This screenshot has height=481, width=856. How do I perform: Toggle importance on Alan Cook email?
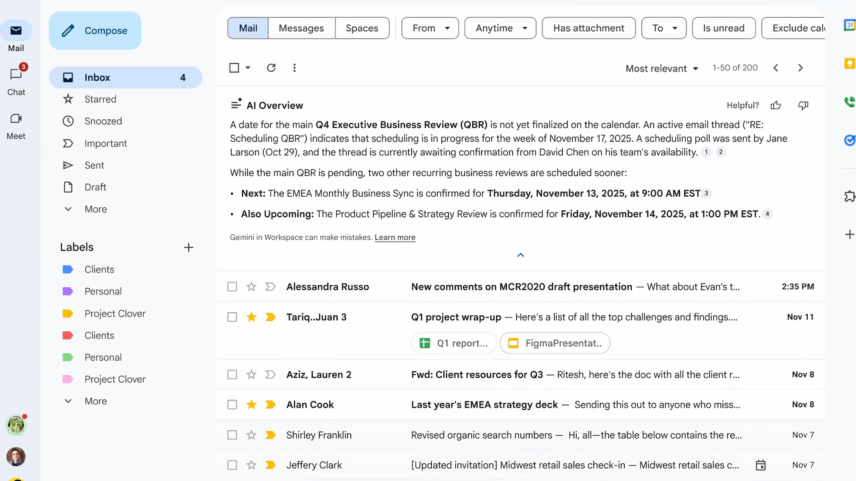tap(270, 405)
